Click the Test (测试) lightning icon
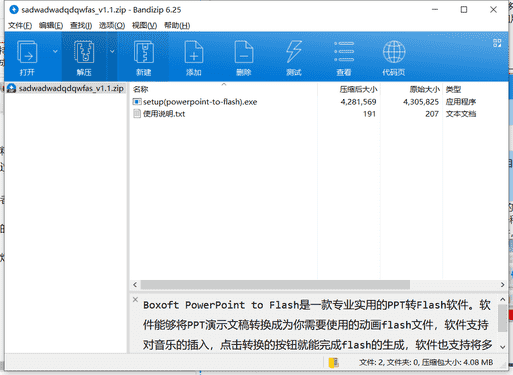 pyautogui.click(x=294, y=52)
